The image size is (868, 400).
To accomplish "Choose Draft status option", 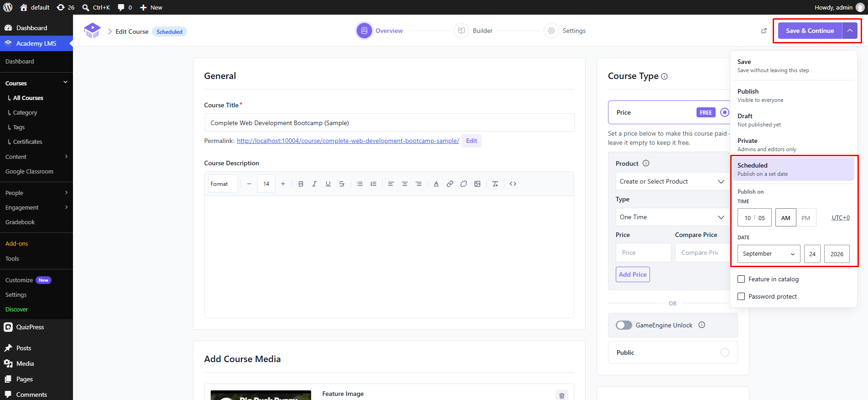I will pyautogui.click(x=793, y=120).
